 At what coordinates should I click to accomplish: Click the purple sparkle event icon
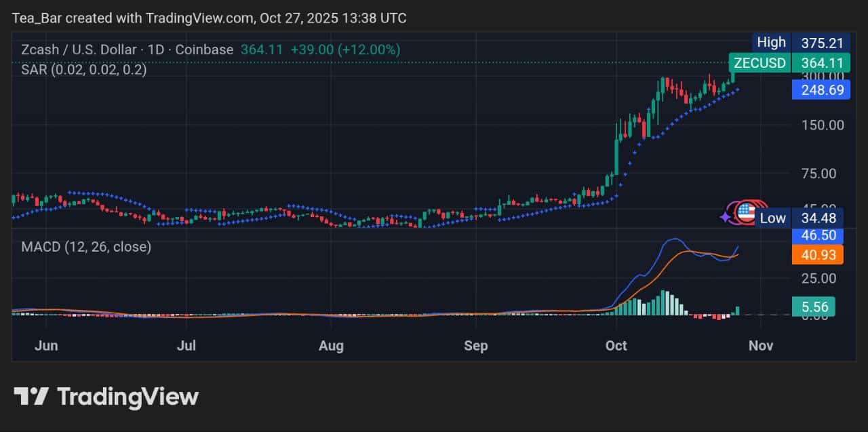click(x=725, y=217)
